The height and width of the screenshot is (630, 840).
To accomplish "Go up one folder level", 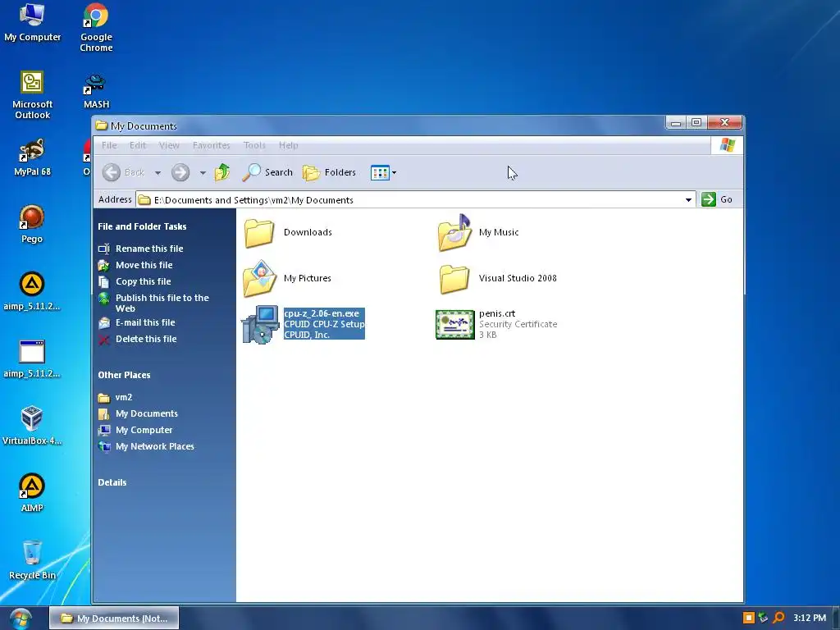I will pos(221,172).
